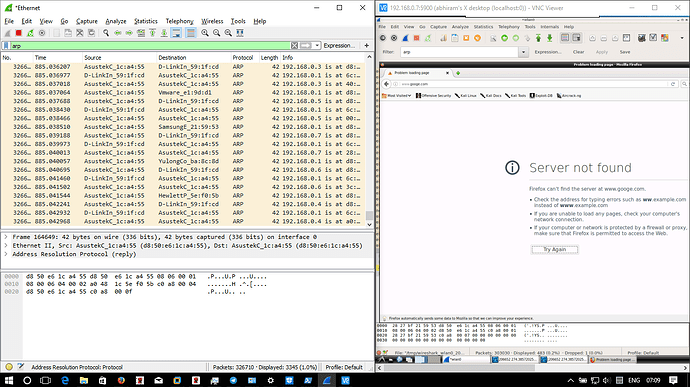Open capture options
The height and width of the screenshot is (387, 690).
click(x=42, y=33)
